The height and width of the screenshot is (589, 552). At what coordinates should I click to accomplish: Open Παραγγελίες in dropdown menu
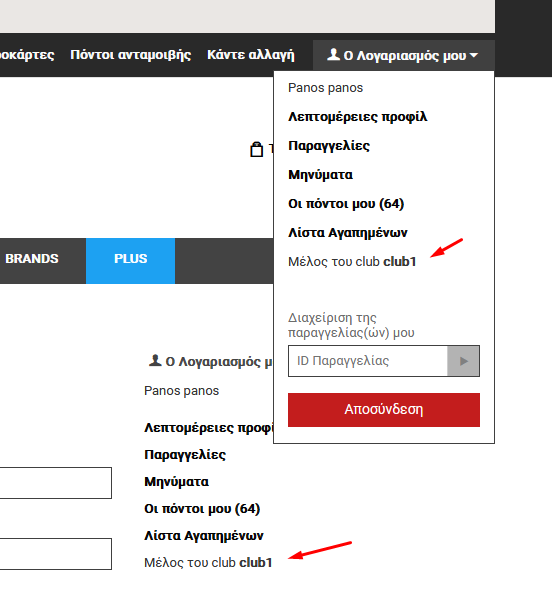329,146
